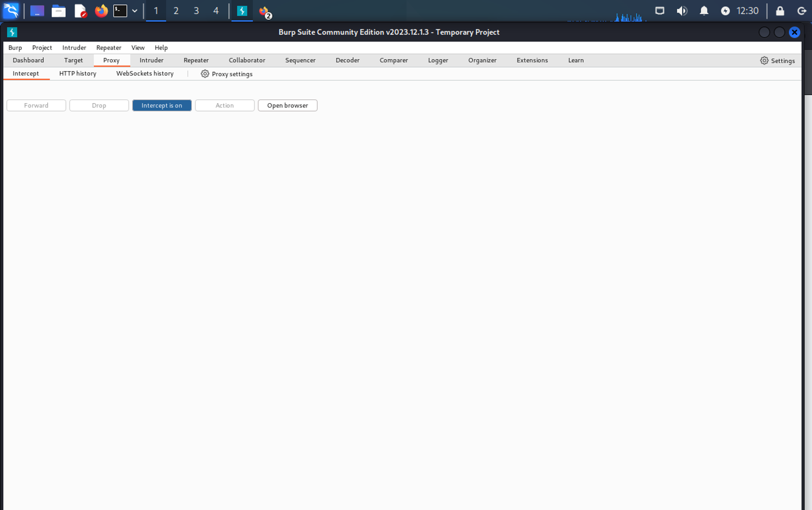The height and width of the screenshot is (510, 812).
Task: View the WebSockets history sub-tab
Action: (x=145, y=73)
